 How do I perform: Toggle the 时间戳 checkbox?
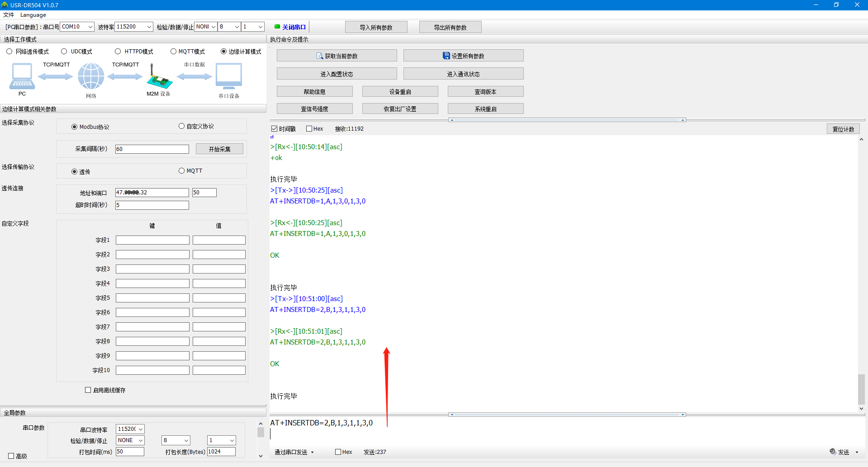click(275, 129)
